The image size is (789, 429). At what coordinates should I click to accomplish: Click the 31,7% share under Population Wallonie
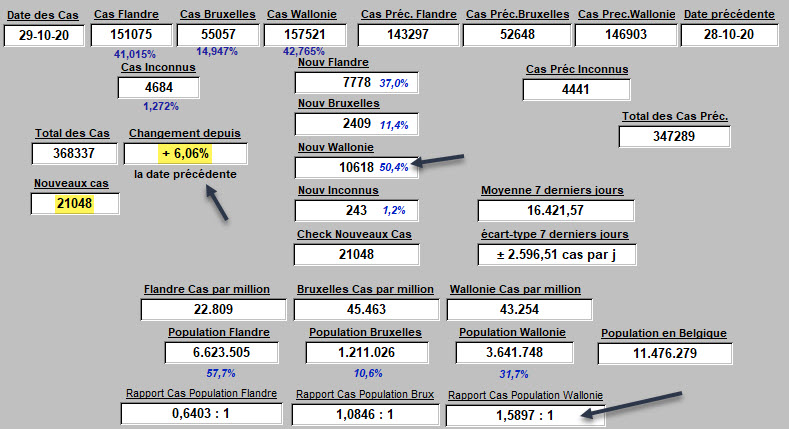pos(514,374)
